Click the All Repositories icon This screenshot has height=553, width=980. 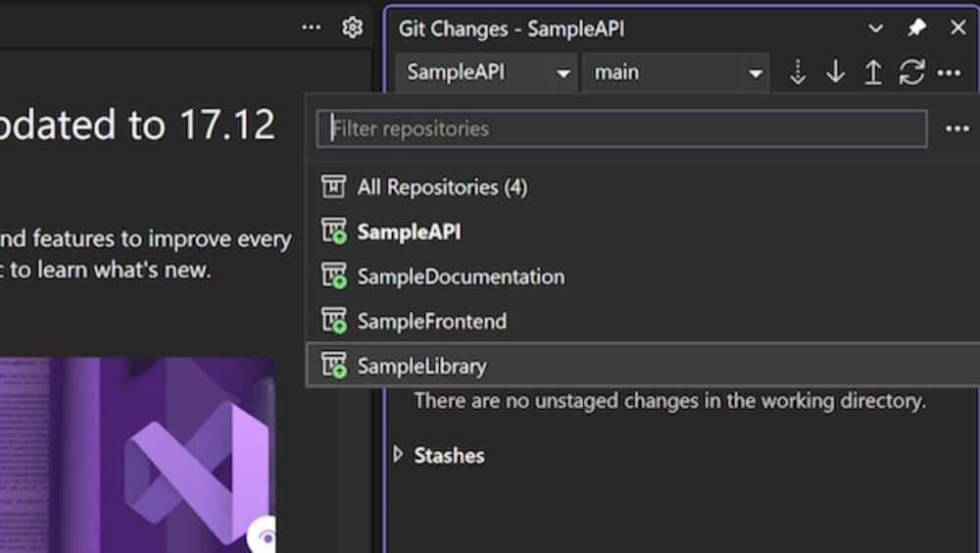point(333,186)
